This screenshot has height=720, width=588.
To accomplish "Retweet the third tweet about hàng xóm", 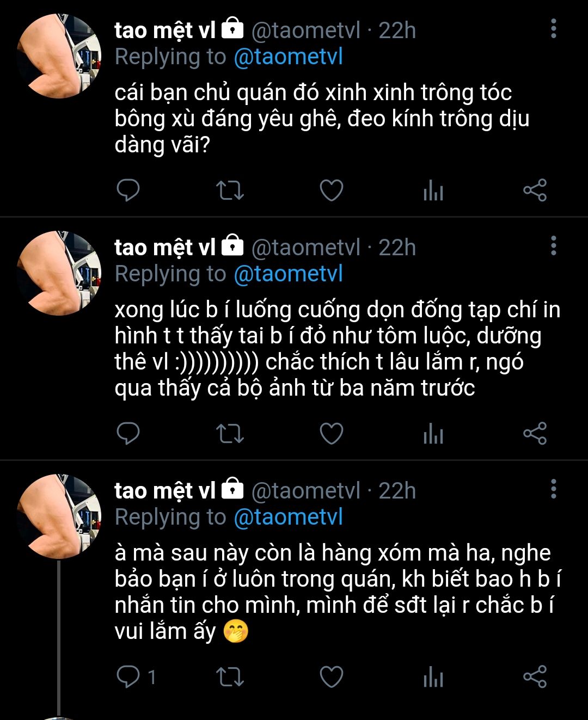I will (x=230, y=677).
